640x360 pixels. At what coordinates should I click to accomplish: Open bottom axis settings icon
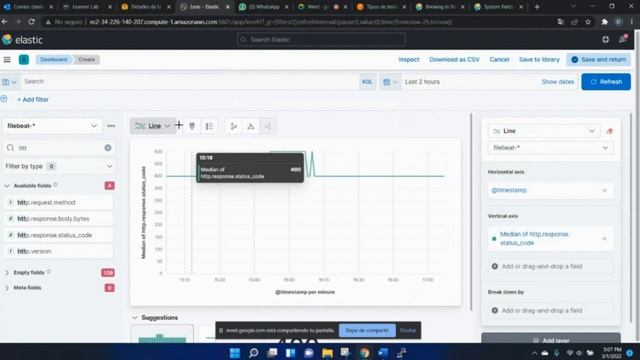point(251,126)
